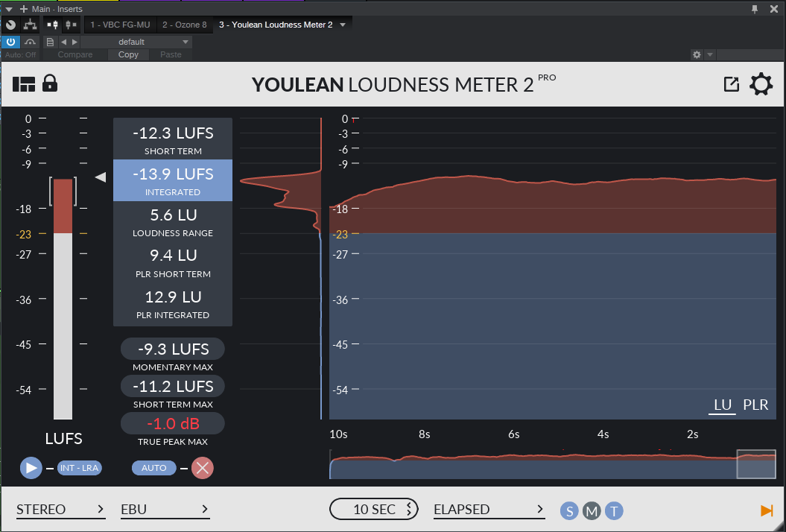The image size is (786, 532).
Task: Collapse the Main Inserts triangle
Action: 8,9
